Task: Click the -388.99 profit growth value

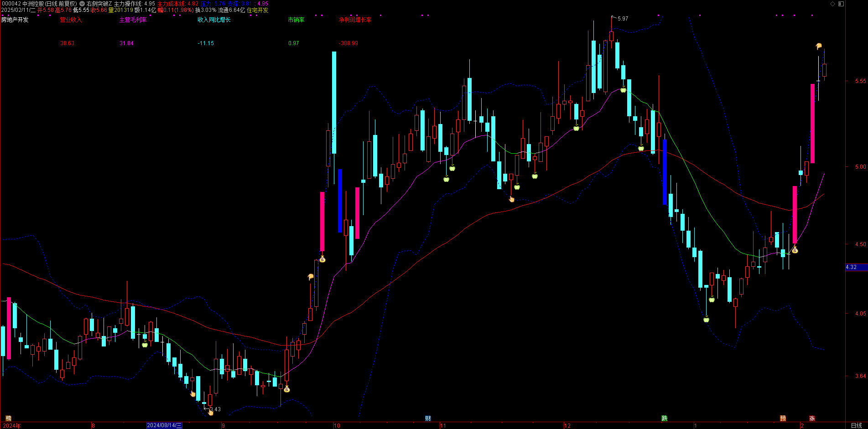Action: point(348,43)
